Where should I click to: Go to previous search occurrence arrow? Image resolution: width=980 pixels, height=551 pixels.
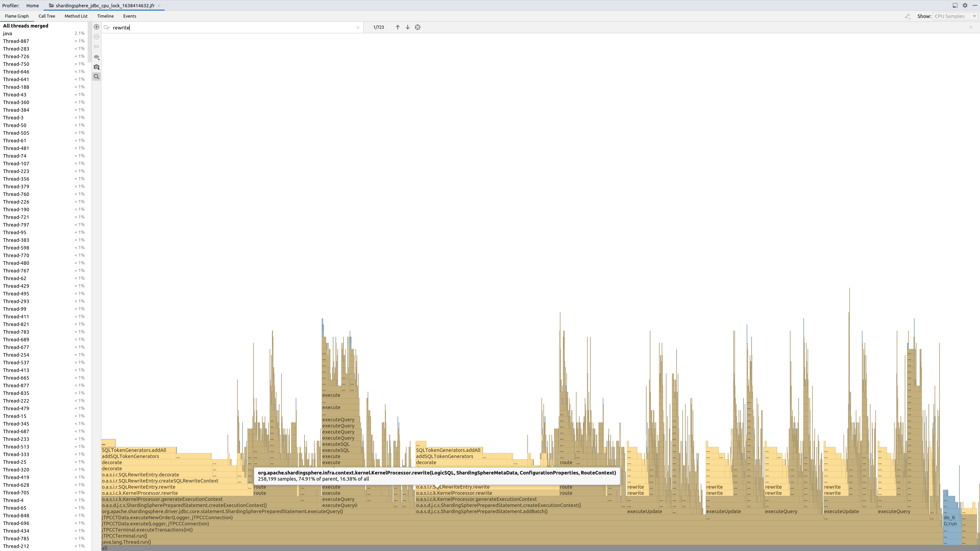click(x=398, y=27)
